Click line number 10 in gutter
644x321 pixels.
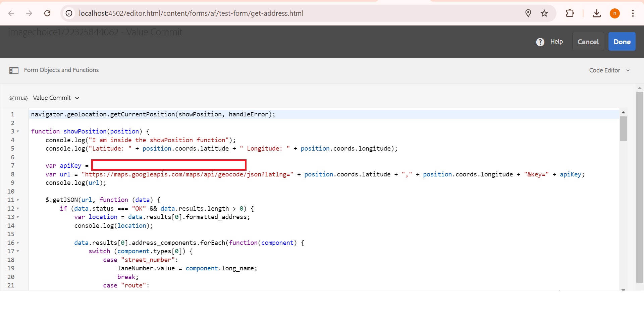[11, 192]
